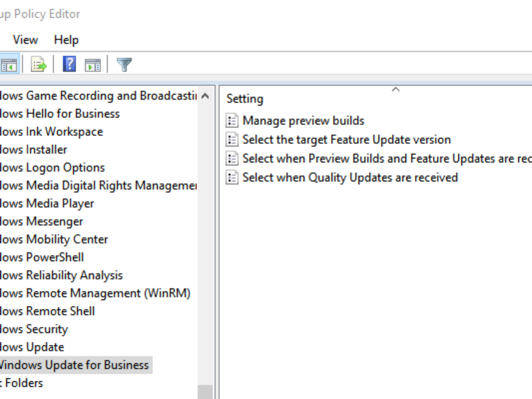Click the Filter funnel toolbar icon
Screen dimensions: 532x399
click(x=124, y=65)
